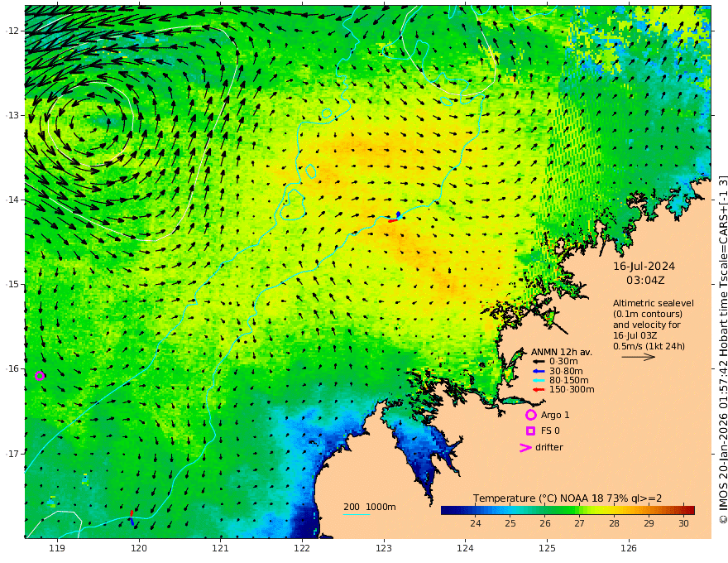Click the '200 1000m' depth legend text

point(370,507)
